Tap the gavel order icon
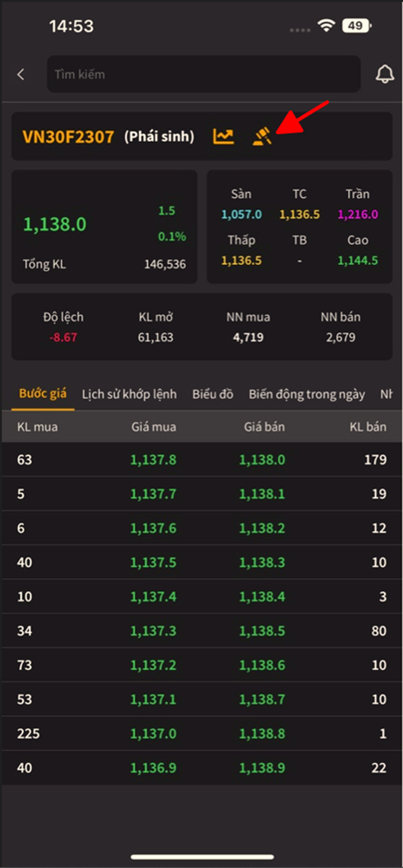The width and height of the screenshot is (403, 868). tap(262, 136)
